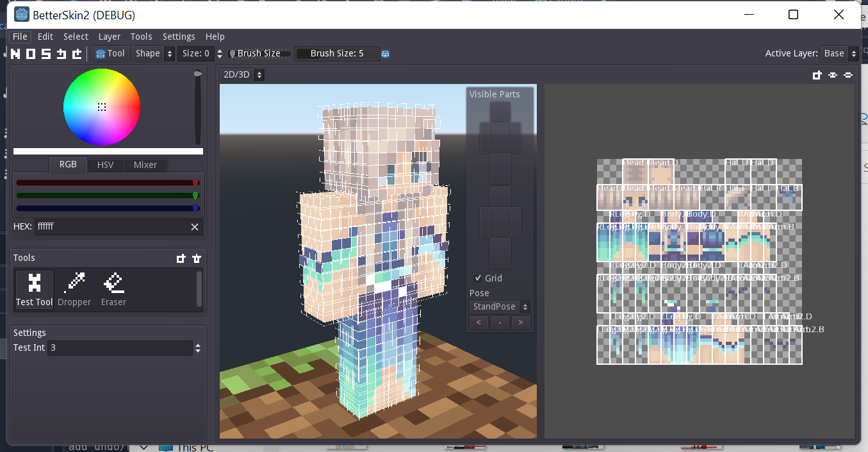Pick a color on the color wheel
Screen dimensions: 868x452
tap(102, 107)
